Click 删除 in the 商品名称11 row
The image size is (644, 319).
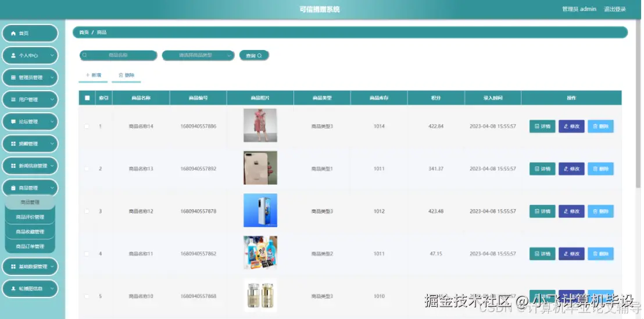point(600,254)
